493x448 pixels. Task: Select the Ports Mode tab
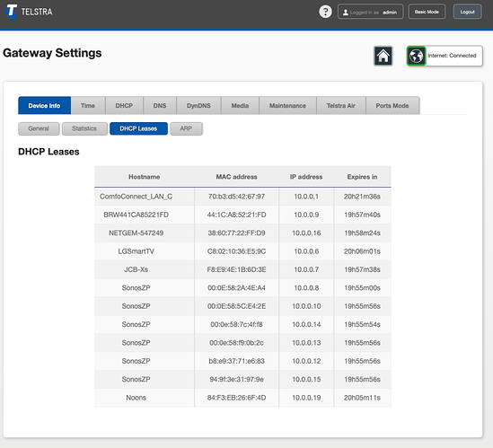392,106
